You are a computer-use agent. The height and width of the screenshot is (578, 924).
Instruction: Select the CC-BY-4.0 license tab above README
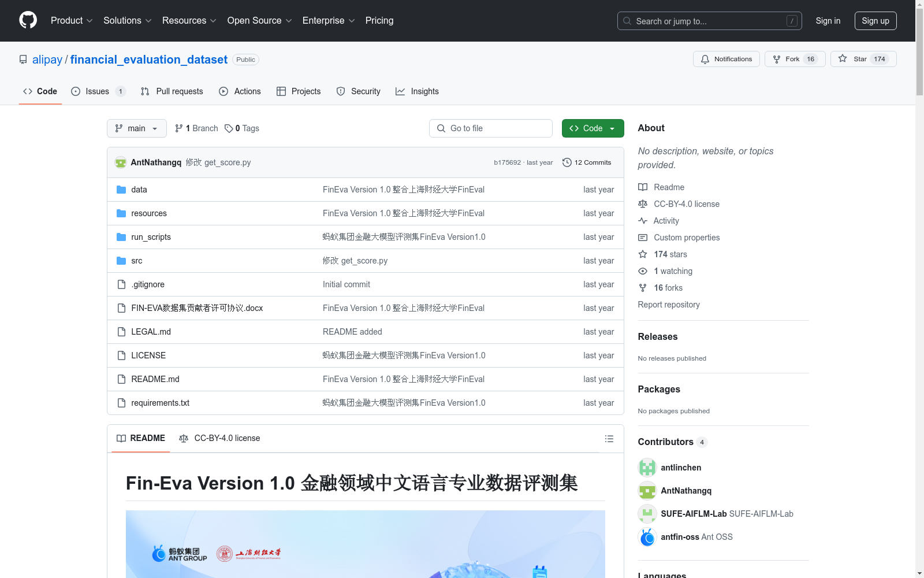(219, 438)
